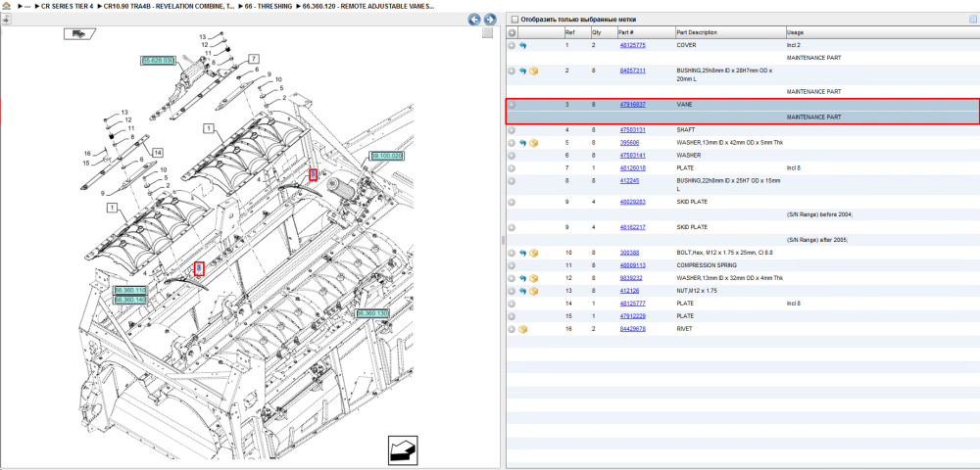The image size is (980, 470).
Task: Click the blue arrow for NUT 412126 row
Action: tap(523, 291)
